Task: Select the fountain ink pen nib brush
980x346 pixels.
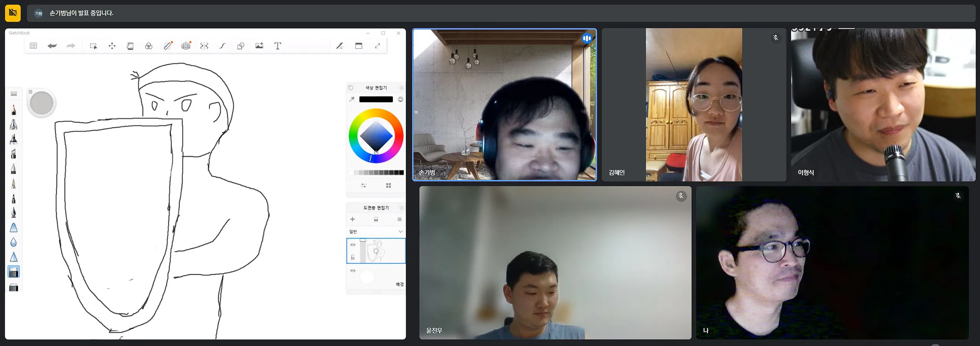Action: pyautogui.click(x=13, y=213)
